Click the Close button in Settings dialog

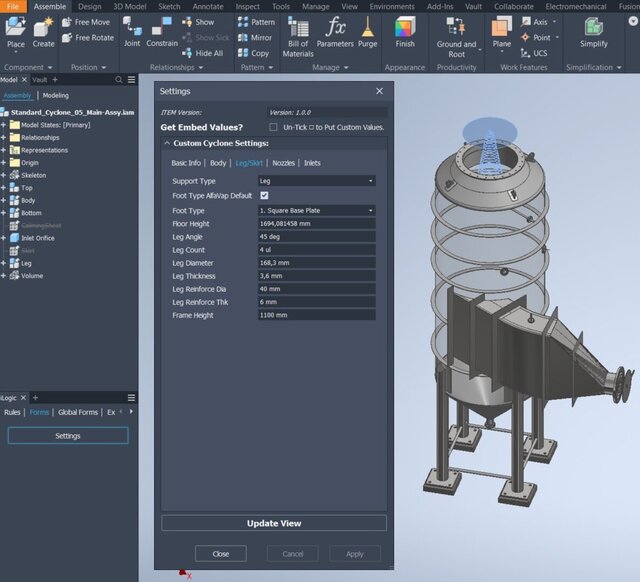pos(221,553)
